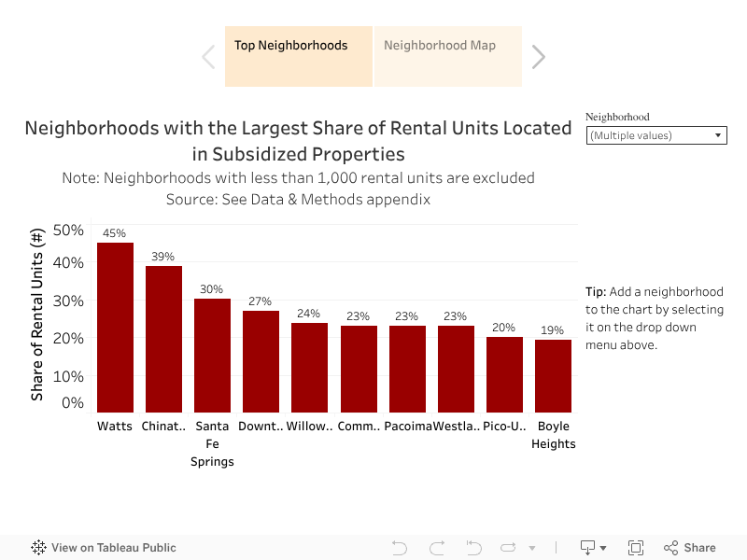Select the Chinatown bar at 39%
Viewport: 747px width, 560px height.
(163, 339)
